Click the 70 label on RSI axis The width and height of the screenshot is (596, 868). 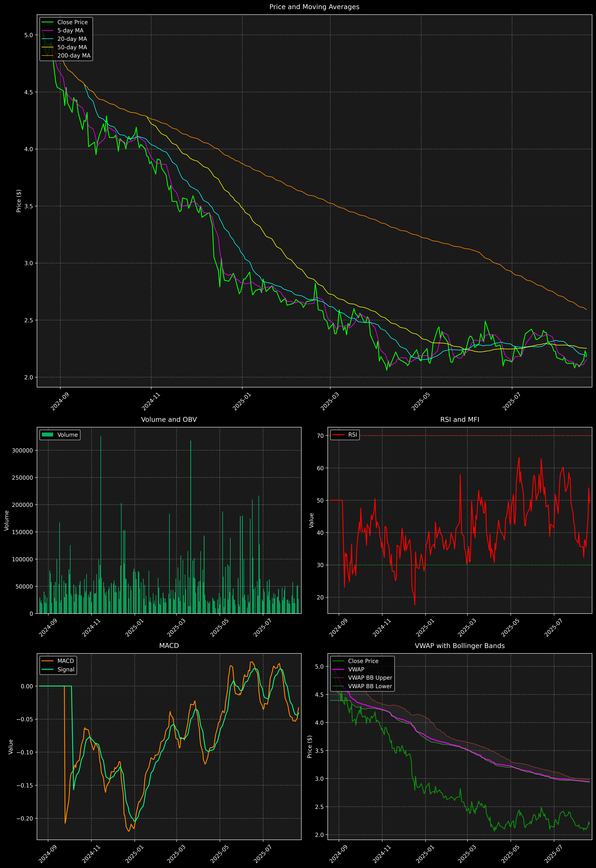pos(320,436)
